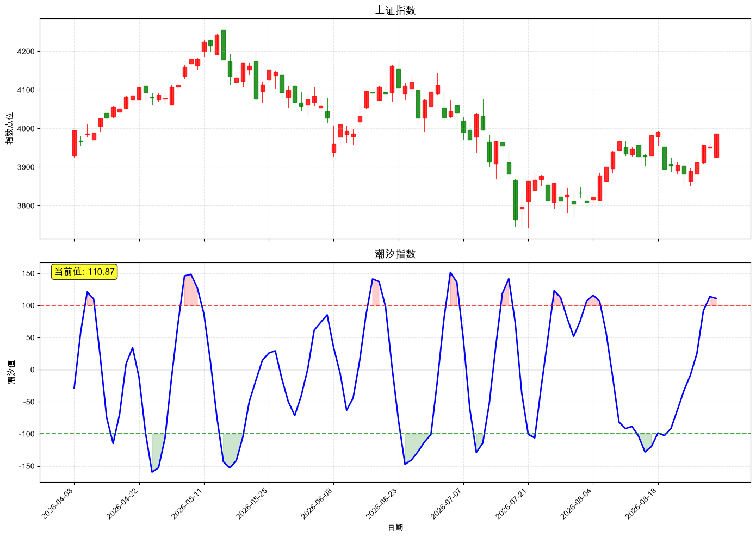Click the x-axis label "日期"
Screen dimensions: 756x538
click(x=395, y=528)
